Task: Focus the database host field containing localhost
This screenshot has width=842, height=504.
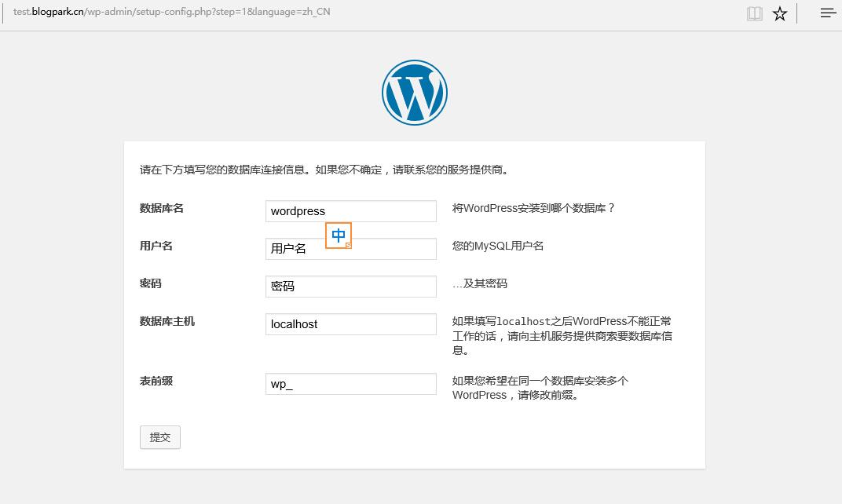Action: pyautogui.click(x=350, y=324)
